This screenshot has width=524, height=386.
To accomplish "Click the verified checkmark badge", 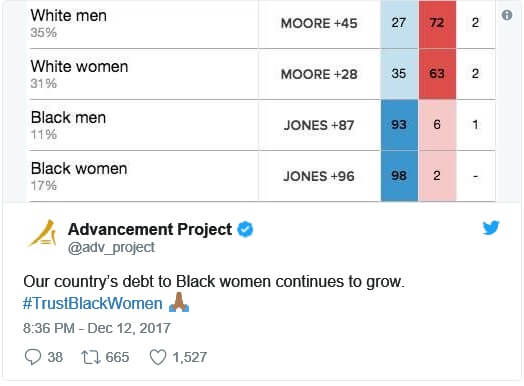I will 245,230.
